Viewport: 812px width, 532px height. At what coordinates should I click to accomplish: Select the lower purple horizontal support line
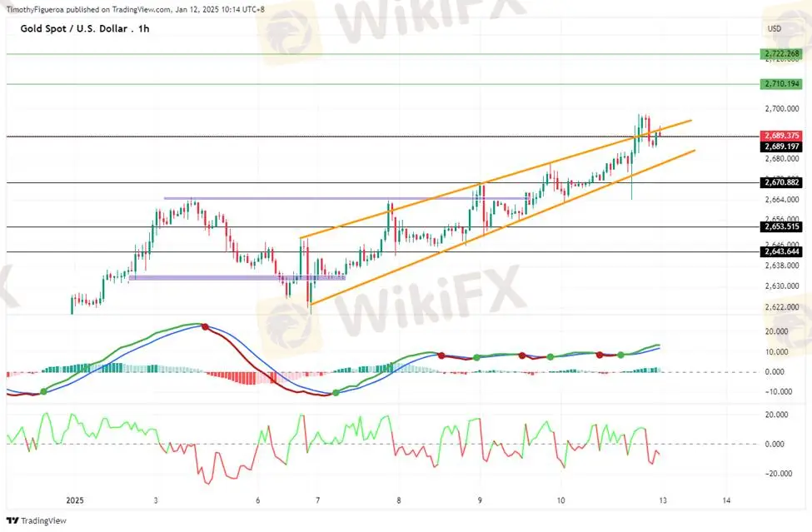tap(237, 278)
